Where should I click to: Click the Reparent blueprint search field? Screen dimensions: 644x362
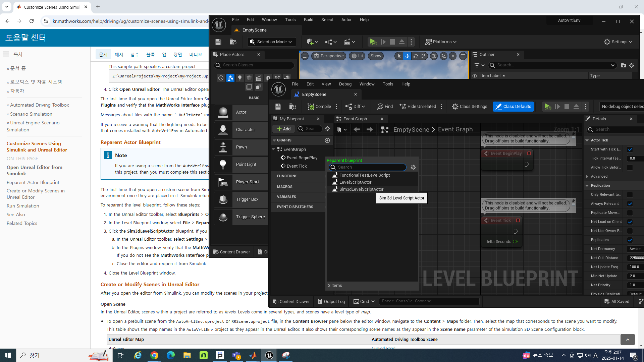point(369,167)
